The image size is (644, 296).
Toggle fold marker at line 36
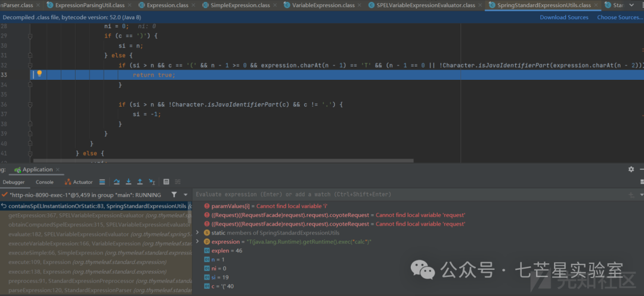(x=30, y=105)
